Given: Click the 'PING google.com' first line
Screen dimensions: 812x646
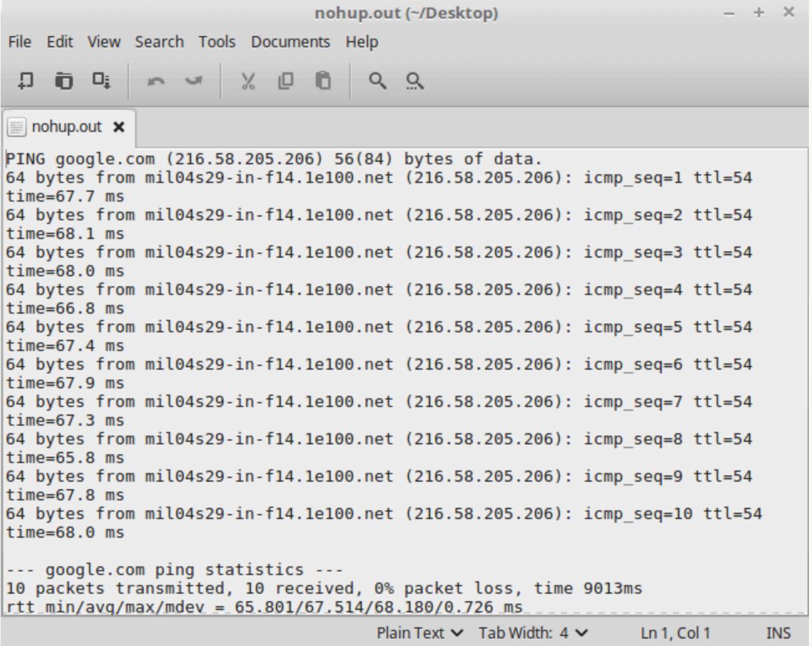Looking at the screenshot, I should point(274,159).
